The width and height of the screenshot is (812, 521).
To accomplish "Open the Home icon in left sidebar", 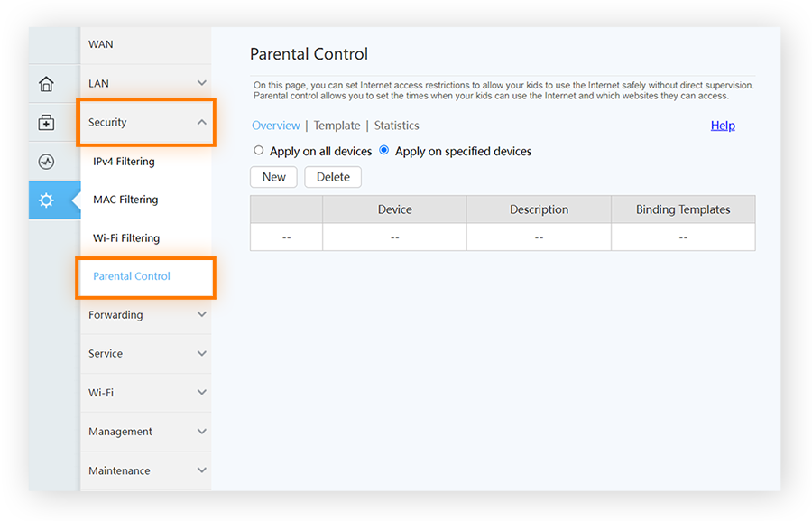I will (x=46, y=84).
